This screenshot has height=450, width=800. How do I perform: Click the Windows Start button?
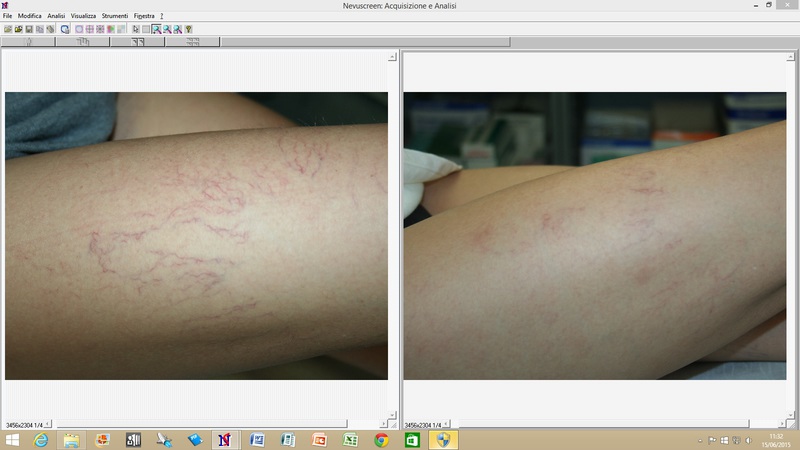coord(12,440)
